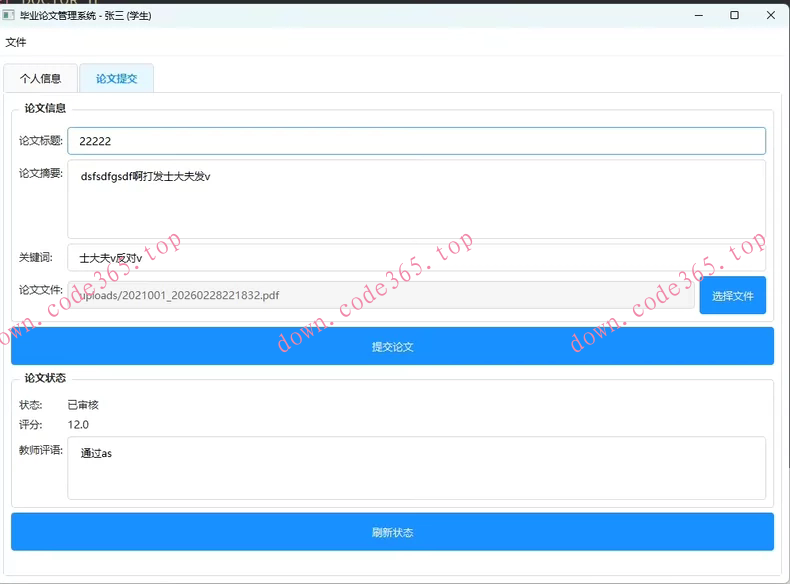Click the 关键词: label
Viewport: 790px width, 584px height.
coord(35,257)
